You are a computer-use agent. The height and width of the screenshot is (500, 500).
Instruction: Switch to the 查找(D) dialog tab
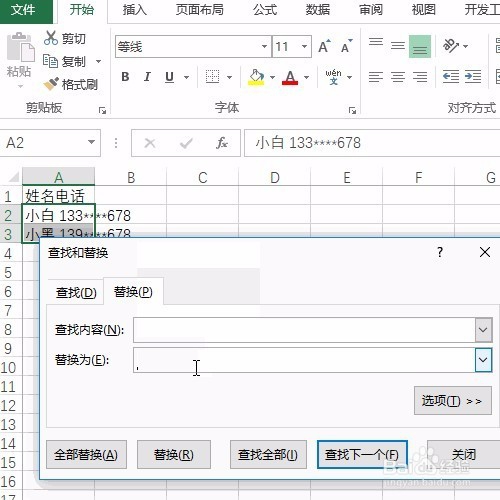pos(76,293)
